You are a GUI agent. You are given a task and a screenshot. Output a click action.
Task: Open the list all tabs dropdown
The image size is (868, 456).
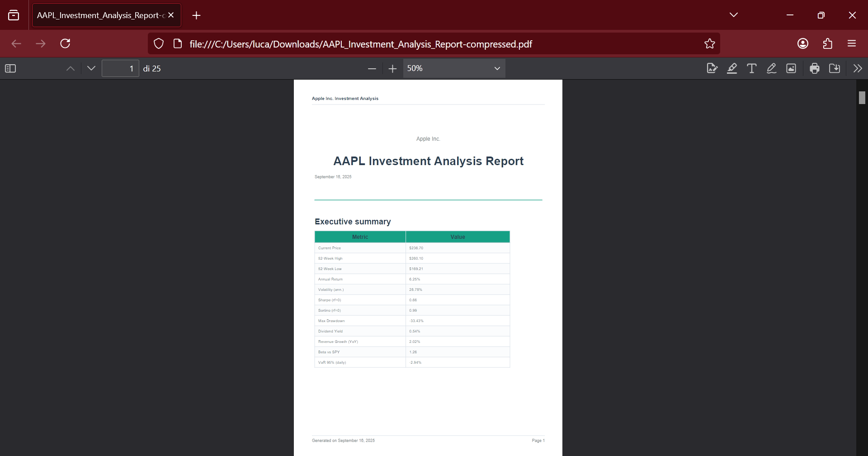pyautogui.click(x=734, y=15)
